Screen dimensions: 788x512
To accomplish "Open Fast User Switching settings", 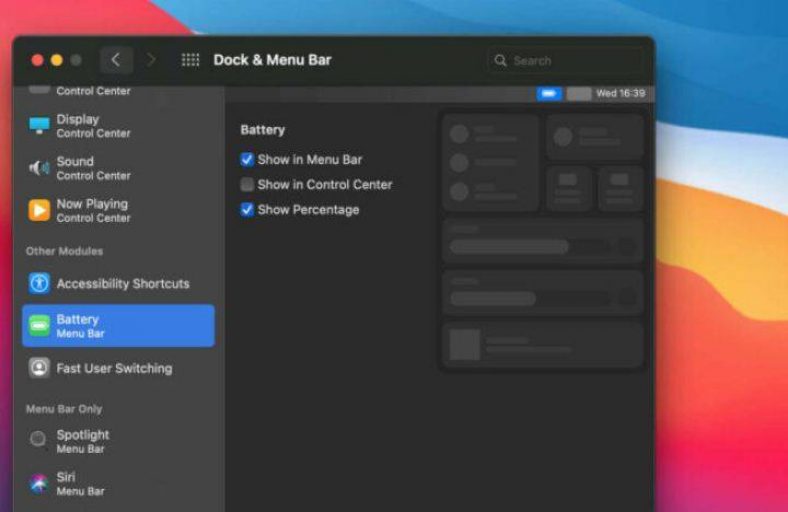I will tap(119, 368).
